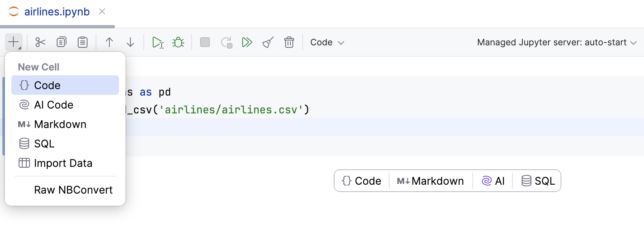Screen dimensions: 644x226
Task: Click the AI button in the inline cell bar
Action: click(x=493, y=181)
